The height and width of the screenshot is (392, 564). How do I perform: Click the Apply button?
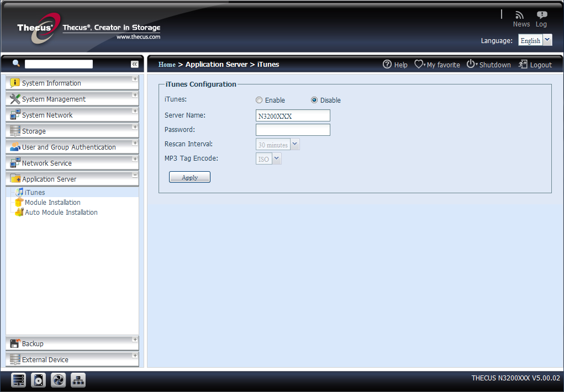tap(189, 177)
